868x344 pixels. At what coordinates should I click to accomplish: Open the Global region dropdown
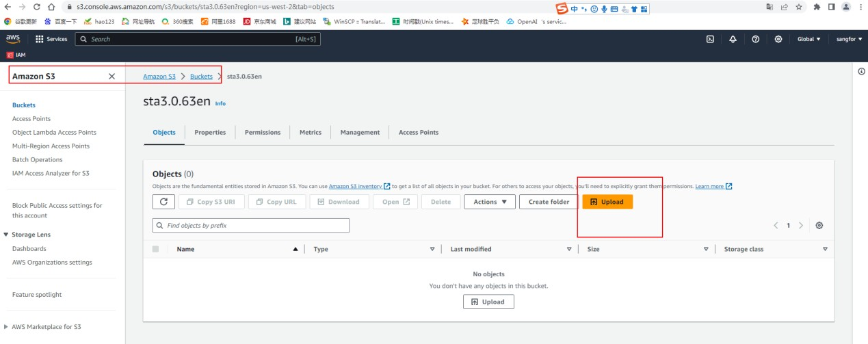(808, 39)
